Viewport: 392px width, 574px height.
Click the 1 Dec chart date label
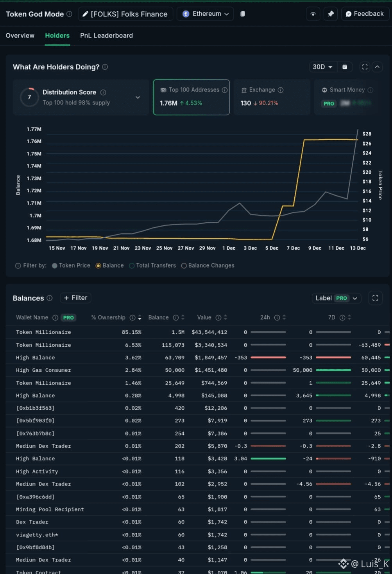coord(229,248)
